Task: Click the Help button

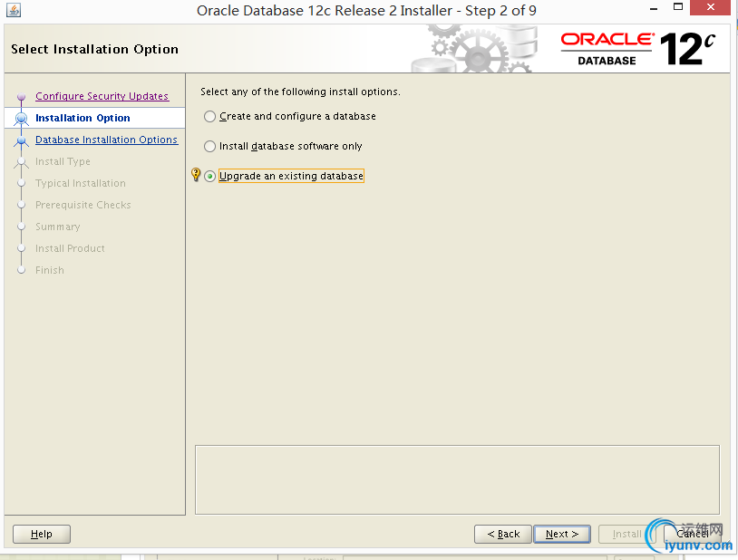Action: [x=42, y=534]
